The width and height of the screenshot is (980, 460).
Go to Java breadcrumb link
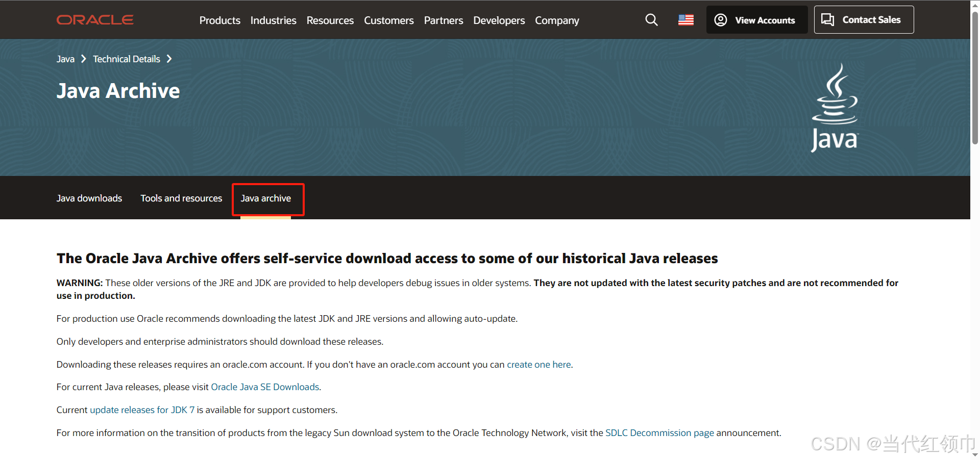click(65, 59)
